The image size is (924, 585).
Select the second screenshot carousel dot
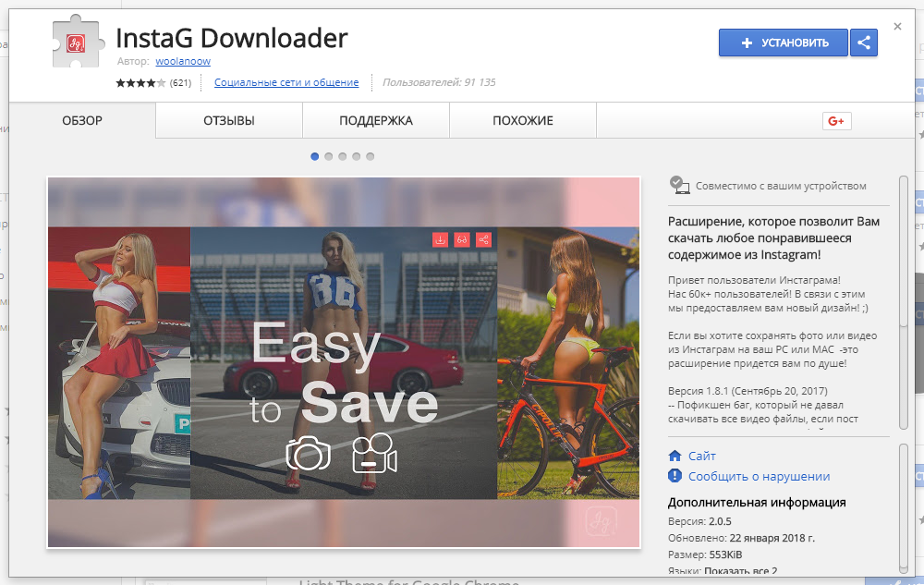click(x=328, y=157)
